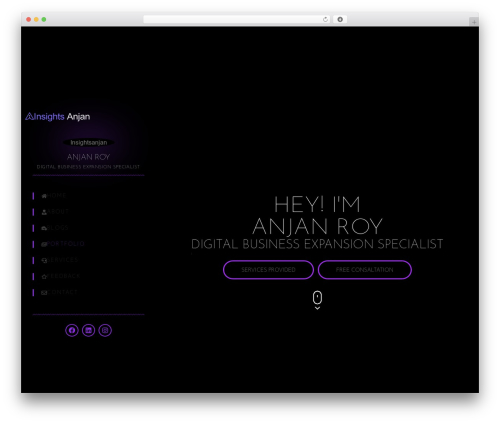Open the LinkedIn social icon
The height and width of the screenshot is (423, 500).
[x=88, y=330]
